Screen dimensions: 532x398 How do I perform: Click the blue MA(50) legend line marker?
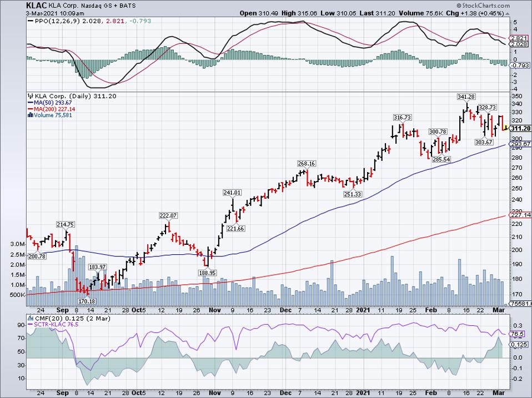coord(31,103)
